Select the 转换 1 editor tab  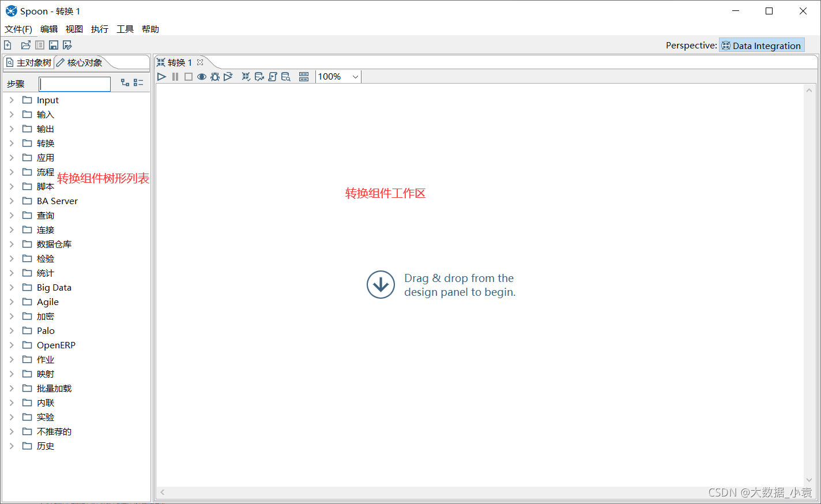175,63
